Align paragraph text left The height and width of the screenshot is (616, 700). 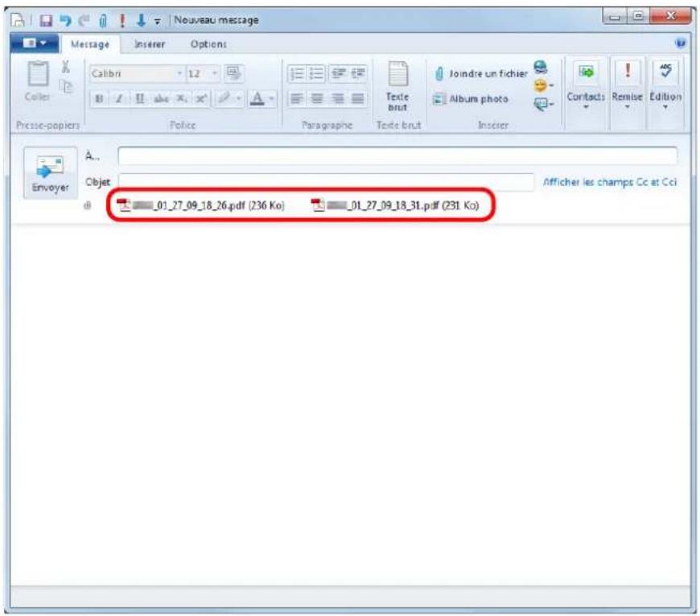pyautogui.click(x=296, y=99)
